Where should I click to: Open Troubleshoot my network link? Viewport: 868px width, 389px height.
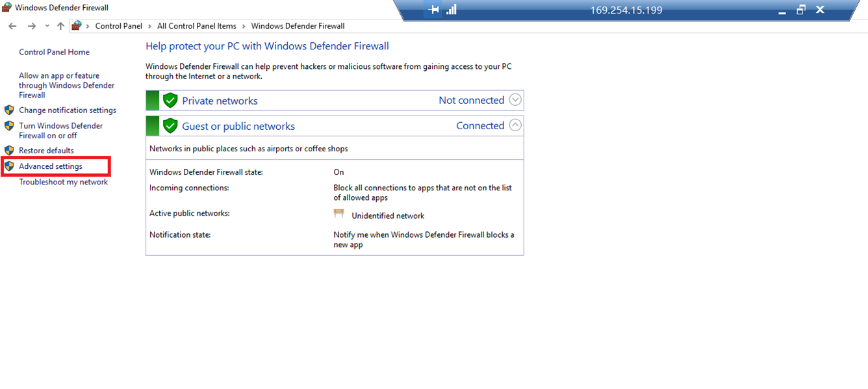pyautogui.click(x=63, y=182)
